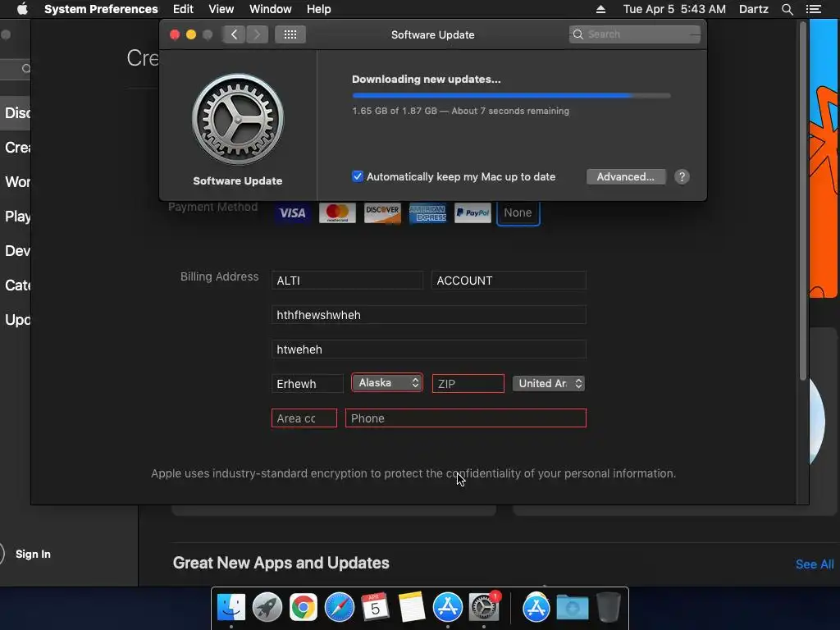Open Notification Center list icon
This screenshot has height=630, width=840.
click(x=813, y=9)
